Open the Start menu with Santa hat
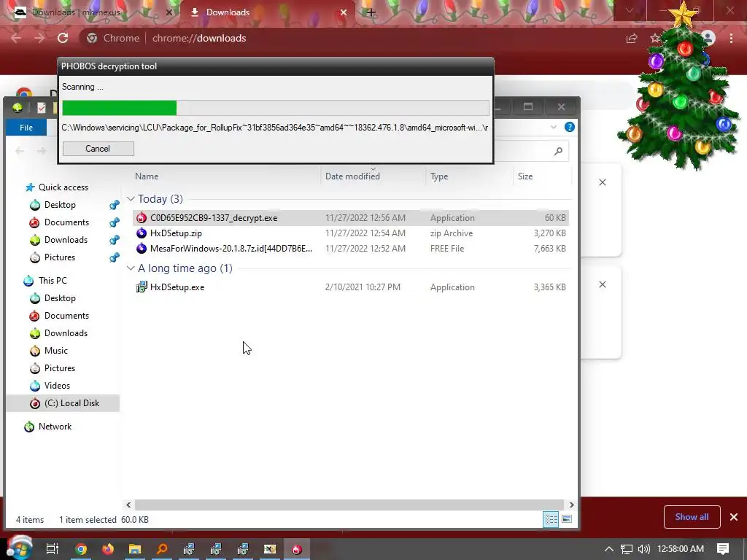Image resolution: width=747 pixels, height=560 pixels. (20, 548)
